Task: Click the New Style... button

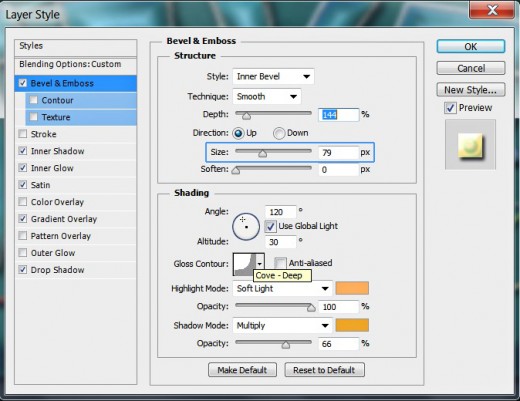Action: click(471, 90)
